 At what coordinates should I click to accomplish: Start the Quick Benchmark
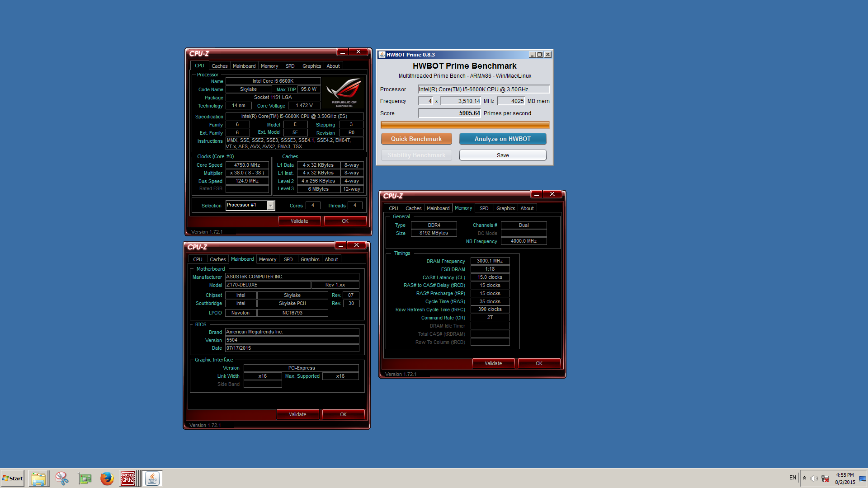(x=416, y=139)
